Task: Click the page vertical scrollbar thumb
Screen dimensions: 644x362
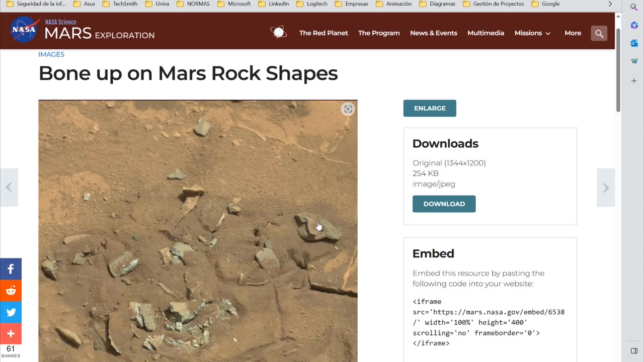Action: pyautogui.click(x=618, y=70)
